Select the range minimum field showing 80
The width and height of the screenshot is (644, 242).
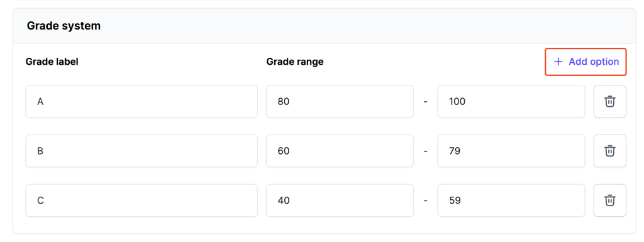click(340, 101)
